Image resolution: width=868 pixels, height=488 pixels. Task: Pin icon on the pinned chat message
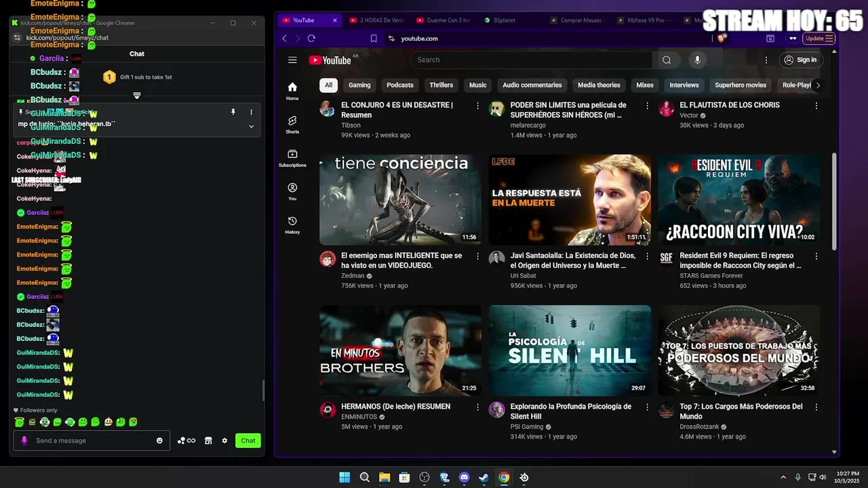click(x=233, y=112)
